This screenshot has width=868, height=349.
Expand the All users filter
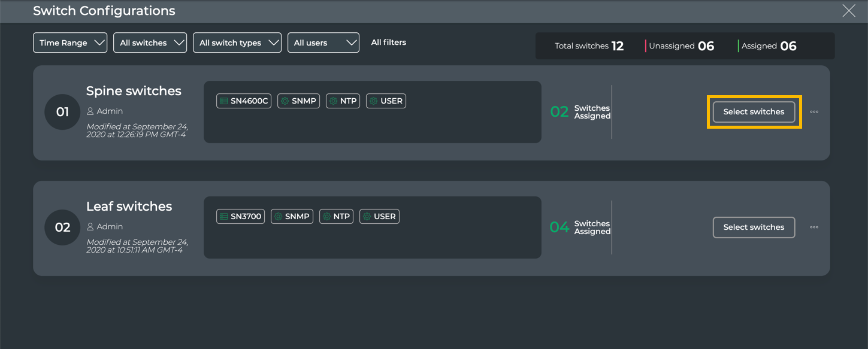click(x=323, y=43)
